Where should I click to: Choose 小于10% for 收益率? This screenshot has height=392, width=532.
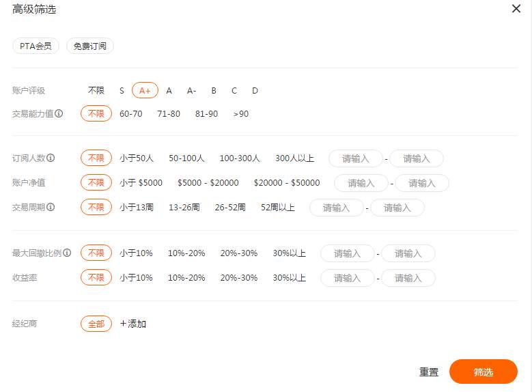pos(136,278)
